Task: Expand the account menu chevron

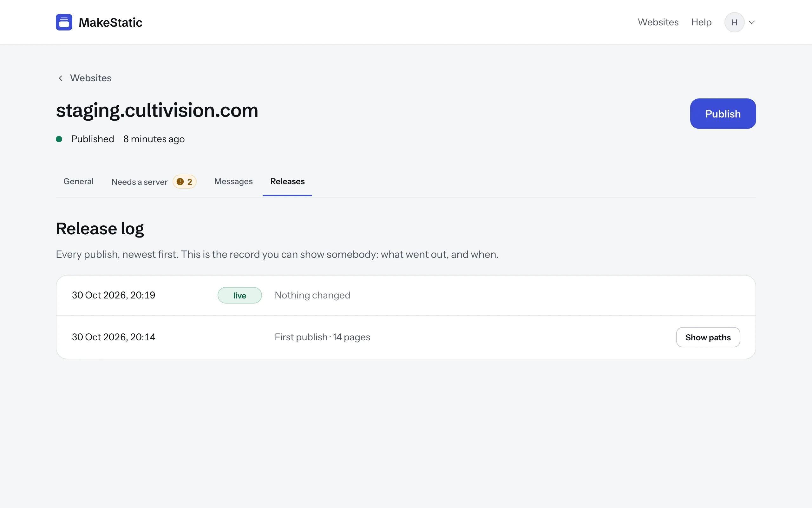Action: point(752,22)
